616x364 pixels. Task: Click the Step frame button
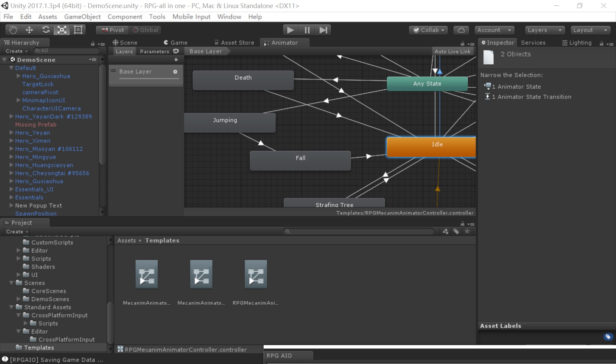(323, 30)
